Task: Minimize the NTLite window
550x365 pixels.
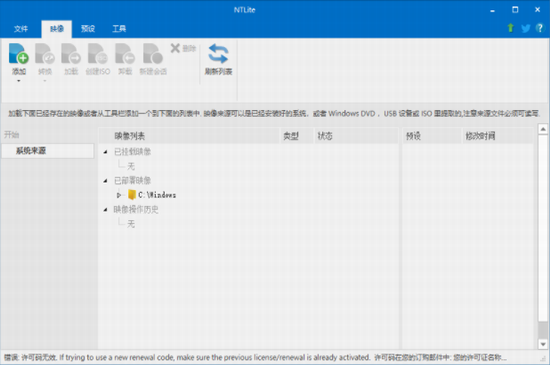Action: [x=492, y=10]
